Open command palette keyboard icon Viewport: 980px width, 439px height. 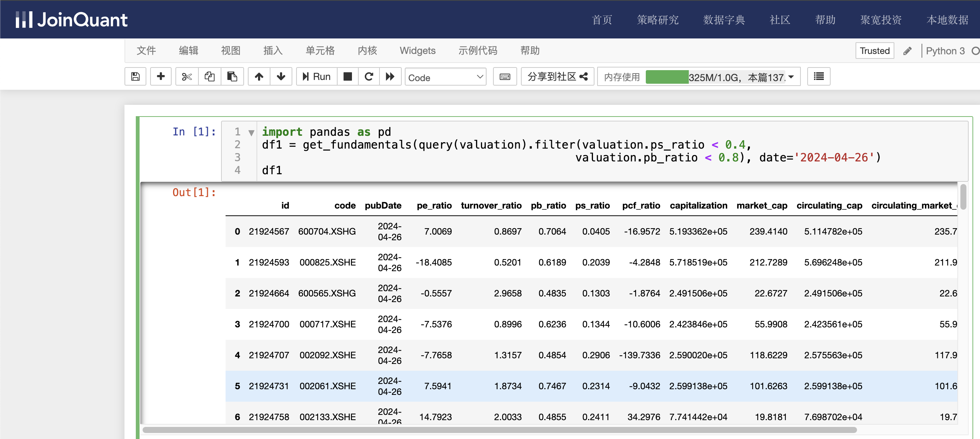click(x=504, y=77)
